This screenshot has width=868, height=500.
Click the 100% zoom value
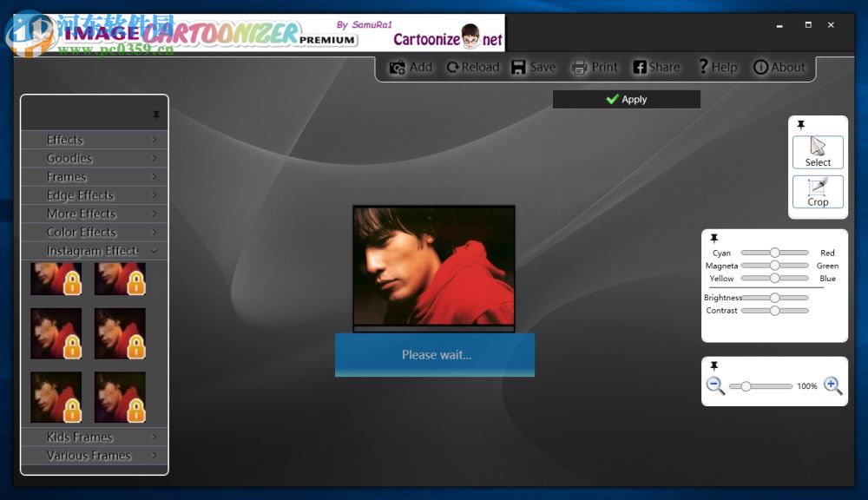tap(807, 386)
